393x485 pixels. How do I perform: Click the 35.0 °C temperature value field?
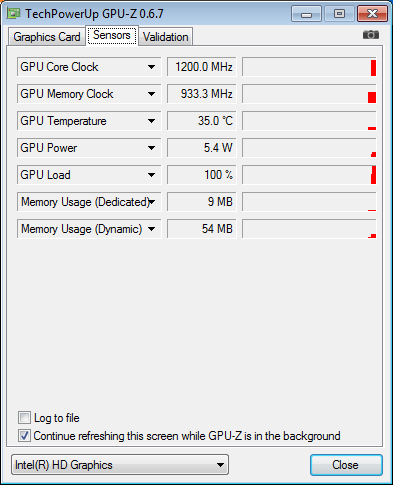click(x=202, y=121)
